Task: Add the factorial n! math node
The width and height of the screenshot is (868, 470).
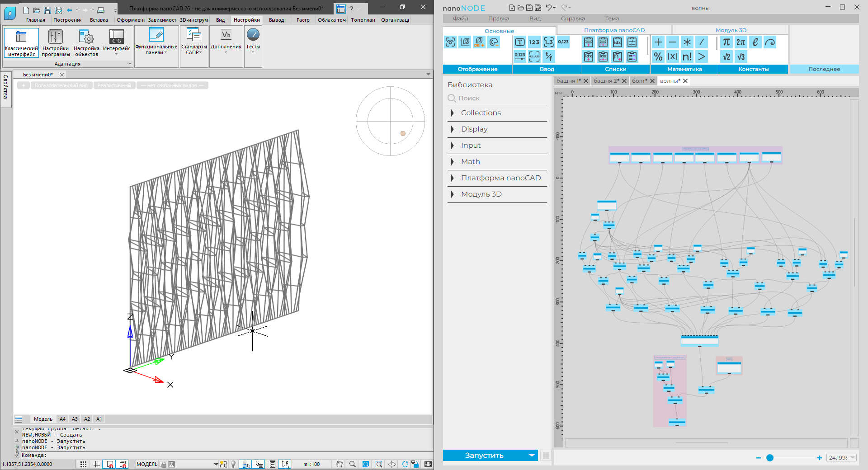Action: click(687, 56)
